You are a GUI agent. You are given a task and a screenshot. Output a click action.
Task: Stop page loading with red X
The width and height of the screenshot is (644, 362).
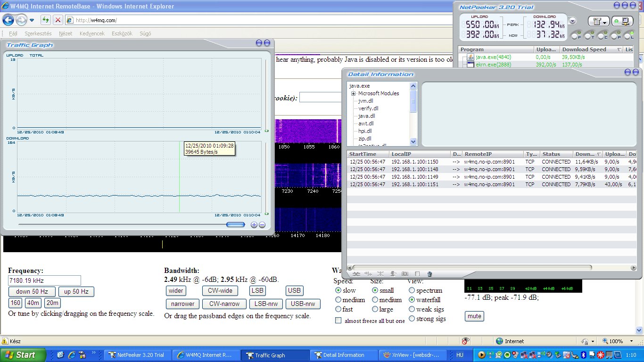(x=58, y=20)
